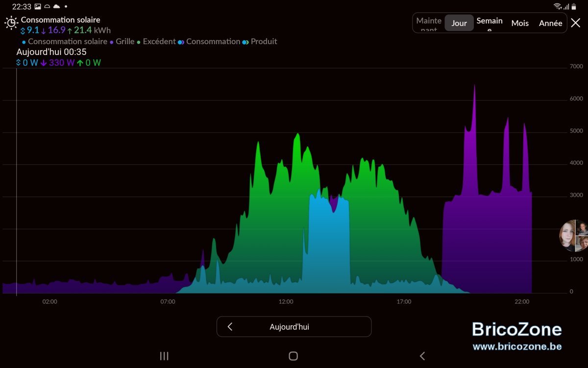Toggle the Grille legend series
Viewport: 588px width, 368px height.
point(122,42)
